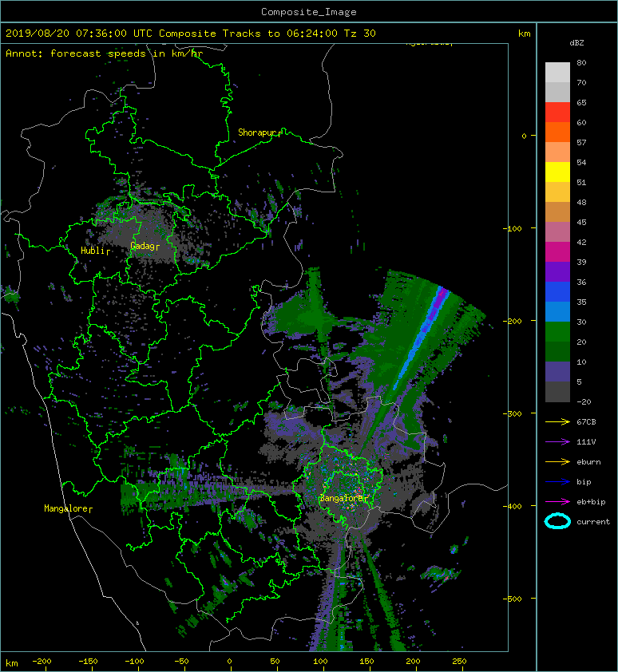Click the '250' tick on the horizontal axis
This screenshot has height=672, width=618.
point(459,662)
